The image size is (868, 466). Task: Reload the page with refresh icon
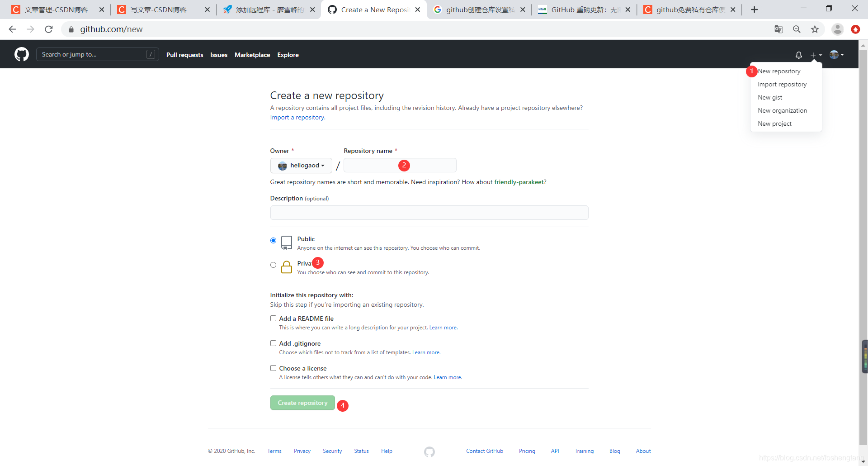(x=49, y=29)
